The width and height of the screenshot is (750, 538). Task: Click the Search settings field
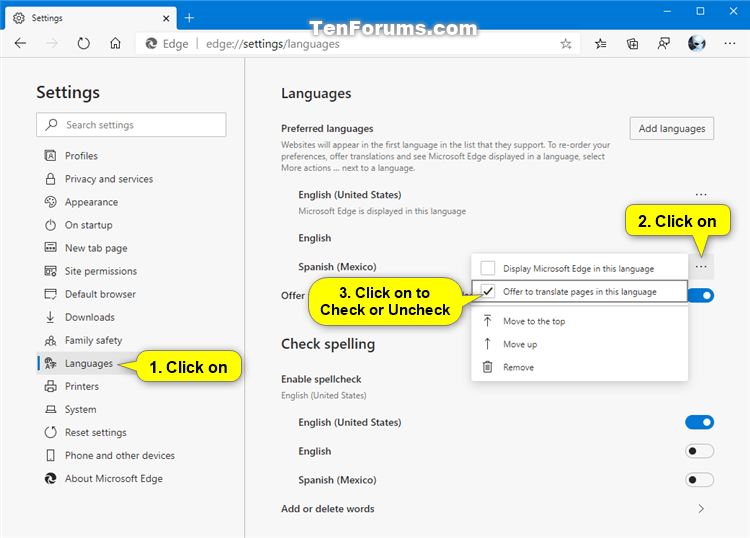[x=131, y=125]
